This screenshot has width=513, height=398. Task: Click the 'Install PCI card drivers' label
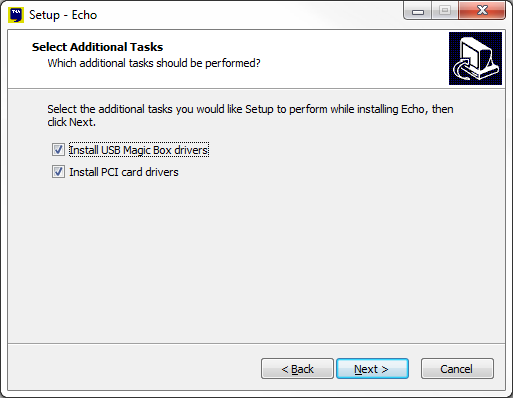(x=124, y=172)
